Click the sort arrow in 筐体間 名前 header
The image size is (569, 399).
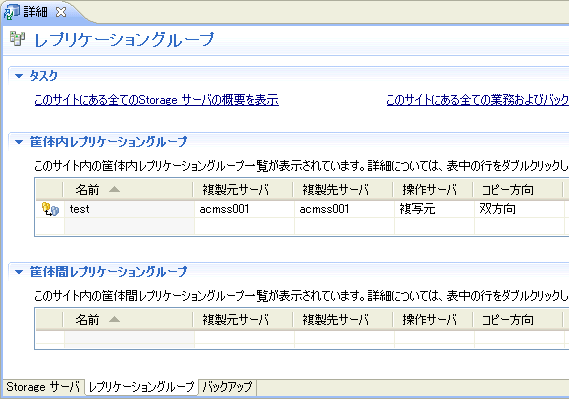click(x=114, y=319)
